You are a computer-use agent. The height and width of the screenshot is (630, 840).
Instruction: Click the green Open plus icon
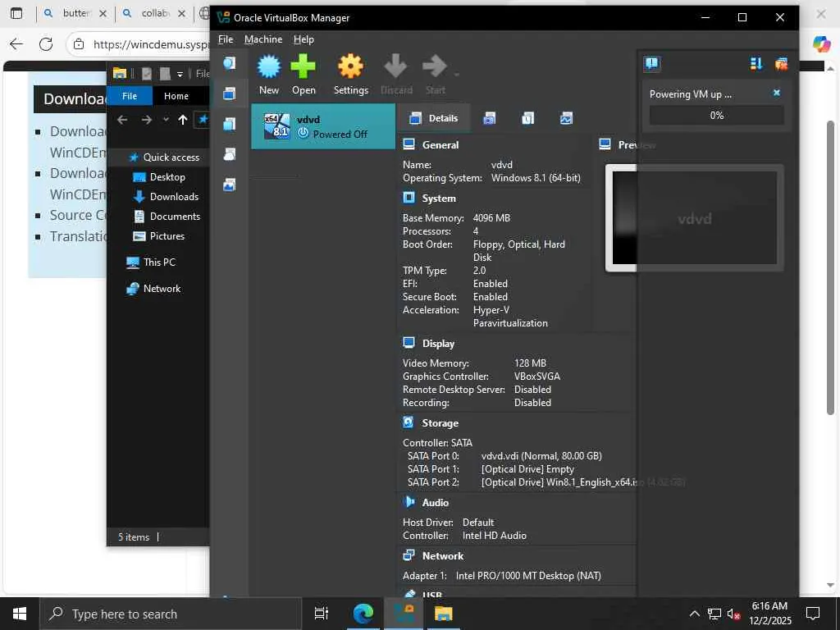[x=304, y=66]
